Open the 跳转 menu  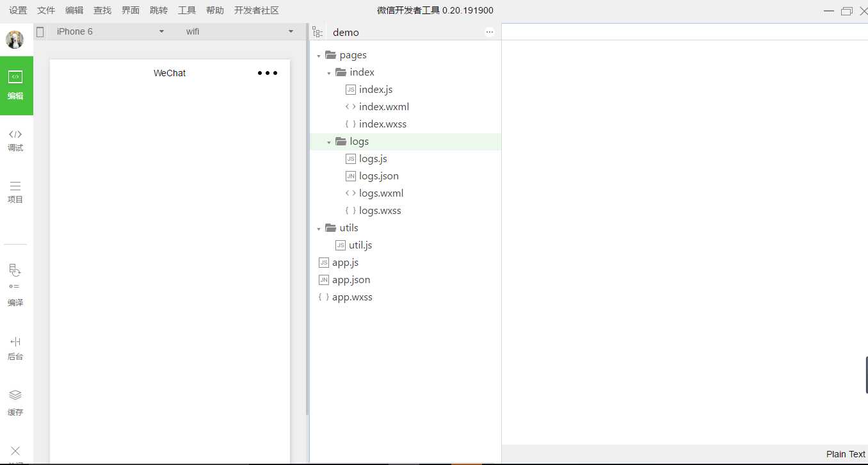(x=159, y=10)
